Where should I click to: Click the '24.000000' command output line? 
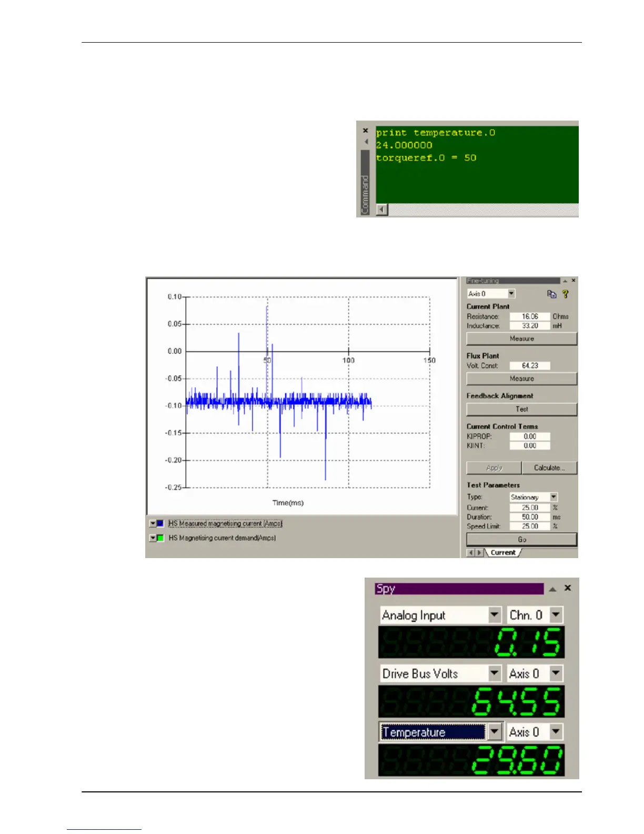[404, 145]
